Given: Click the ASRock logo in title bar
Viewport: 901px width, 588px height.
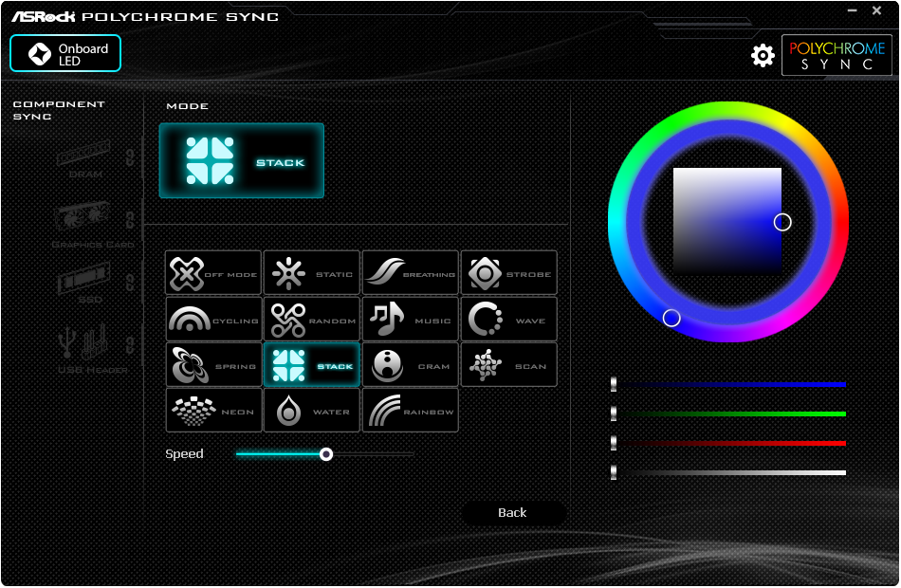Looking at the screenshot, I should tap(43, 16).
